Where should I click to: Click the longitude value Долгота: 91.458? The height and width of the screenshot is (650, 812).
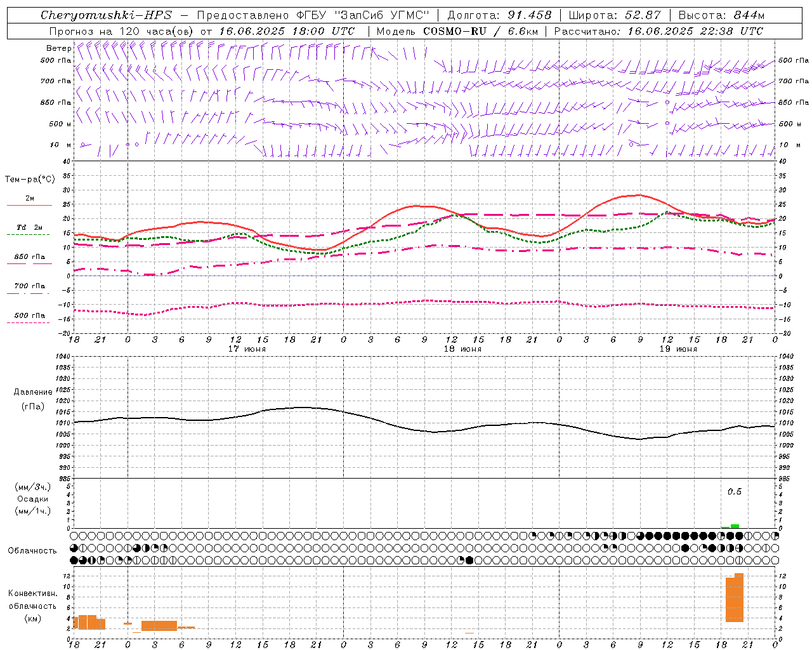click(x=499, y=15)
